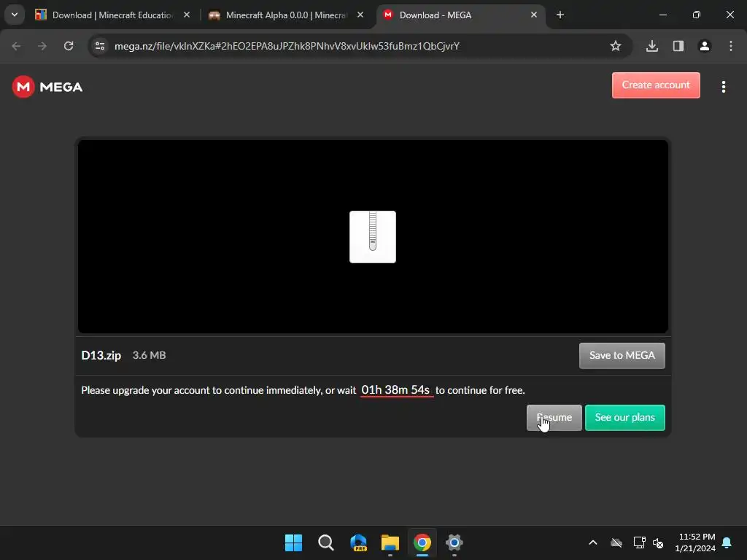Click the 3.6 MB file size

point(149,355)
